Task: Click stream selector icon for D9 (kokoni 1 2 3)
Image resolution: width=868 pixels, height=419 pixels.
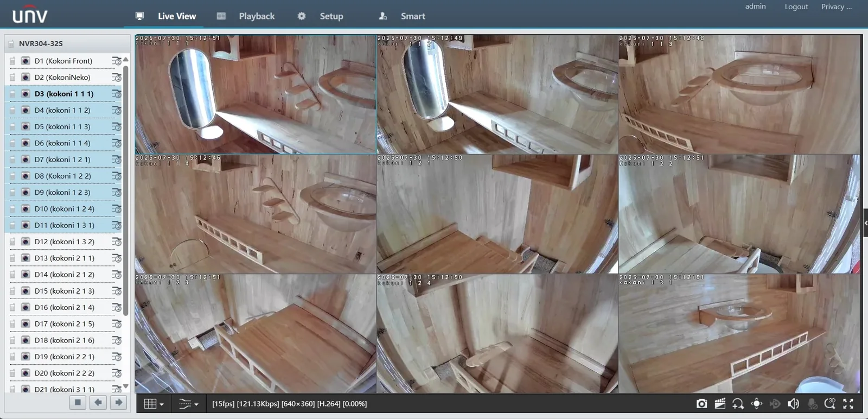Action: 117,192
